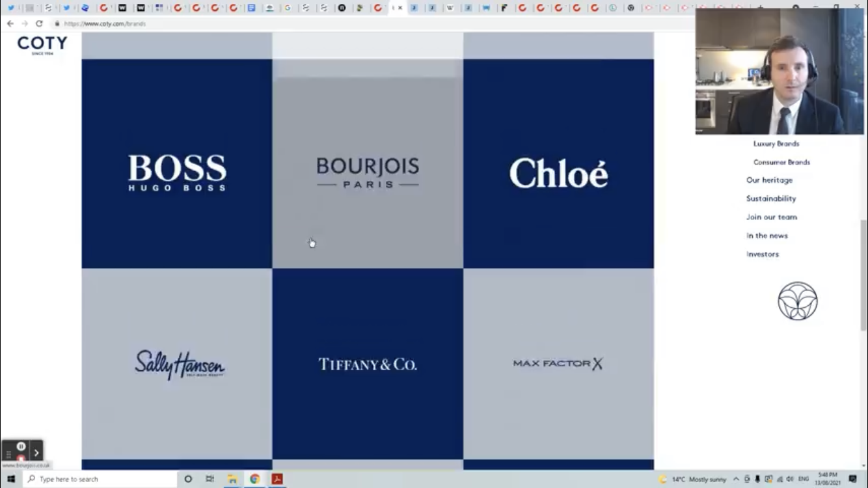Open the Chloé brand tile

click(558, 163)
